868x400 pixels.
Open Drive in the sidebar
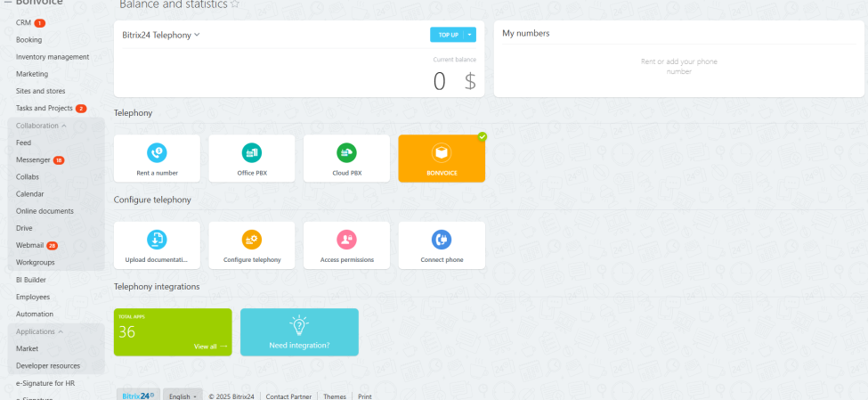[24, 228]
